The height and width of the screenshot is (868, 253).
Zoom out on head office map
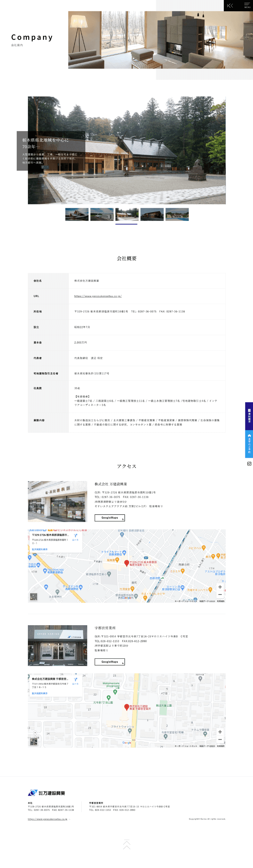click(220, 594)
